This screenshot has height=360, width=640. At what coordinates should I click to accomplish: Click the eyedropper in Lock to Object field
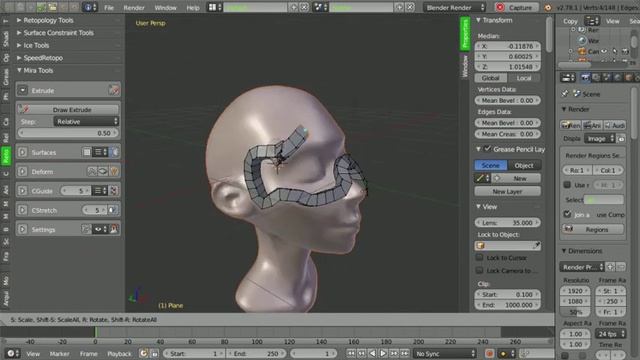536,245
